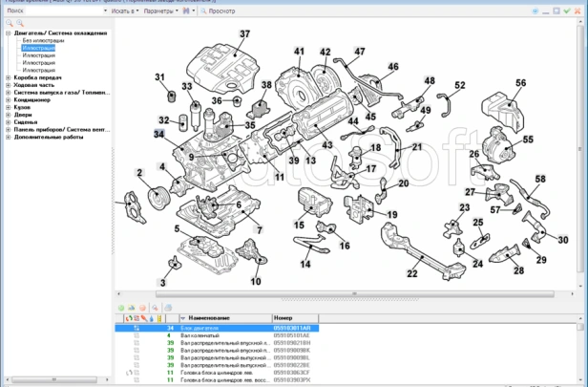Open the Искать в dropdown

tap(125, 11)
